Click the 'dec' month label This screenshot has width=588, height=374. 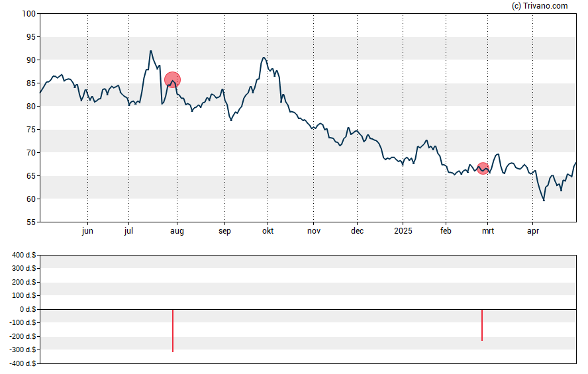point(357,231)
